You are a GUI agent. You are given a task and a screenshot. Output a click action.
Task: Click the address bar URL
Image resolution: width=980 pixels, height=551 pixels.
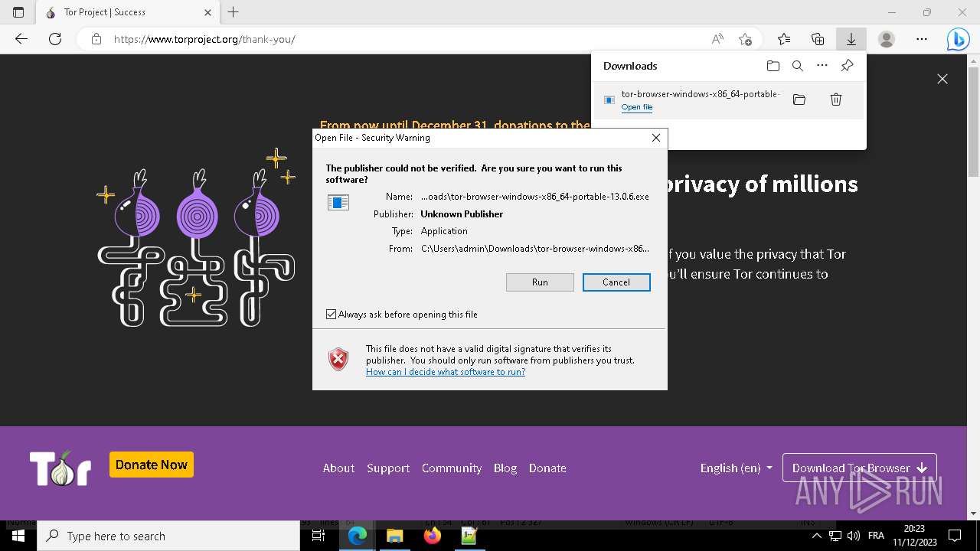click(204, 39)
